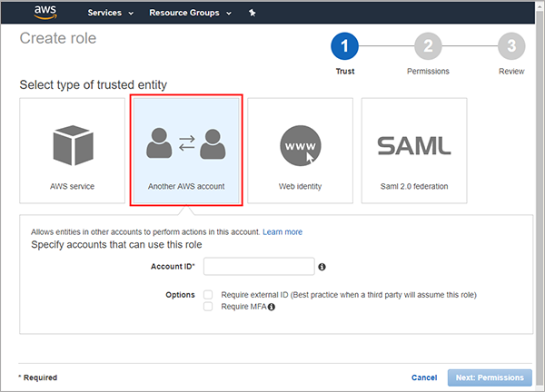Click the 'Permissions' step label
The image size is (545, 392).
[428, 71]
